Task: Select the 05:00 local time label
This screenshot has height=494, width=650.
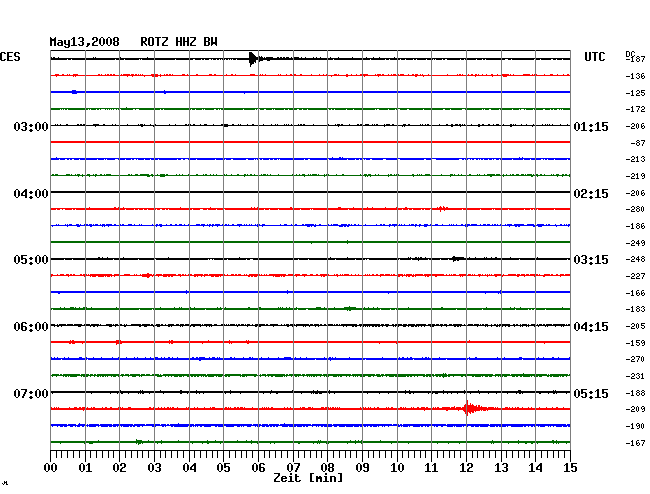Action: (31, 260)
